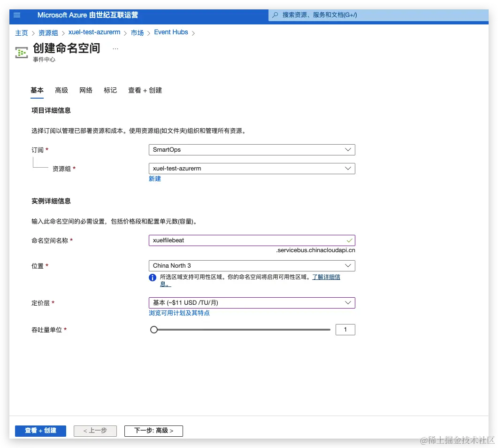Go to 资源组 breadcrumb
The height and width of the screenshot is (448, 498).
point(48,33)
